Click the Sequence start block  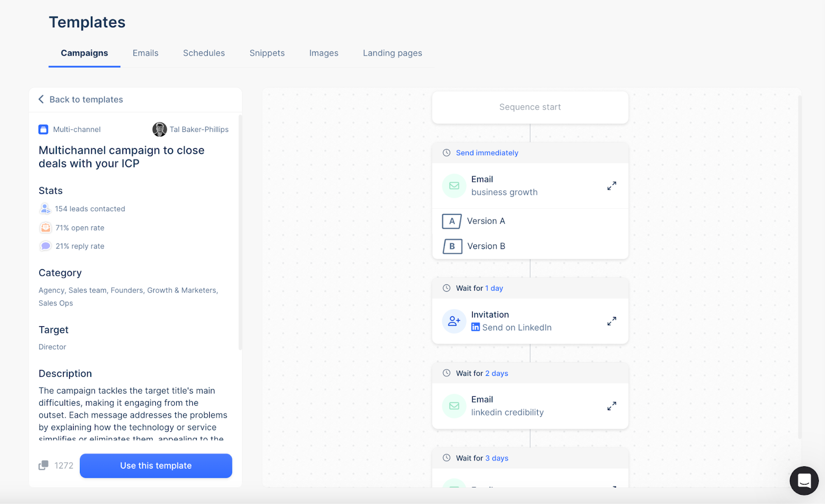point(530,107)
